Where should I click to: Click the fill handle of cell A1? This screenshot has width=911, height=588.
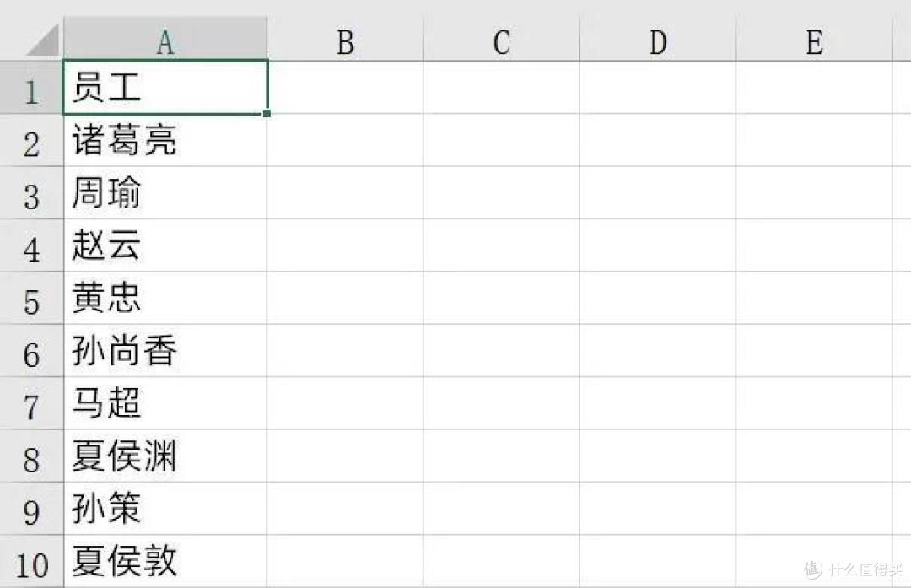(267, 113)
